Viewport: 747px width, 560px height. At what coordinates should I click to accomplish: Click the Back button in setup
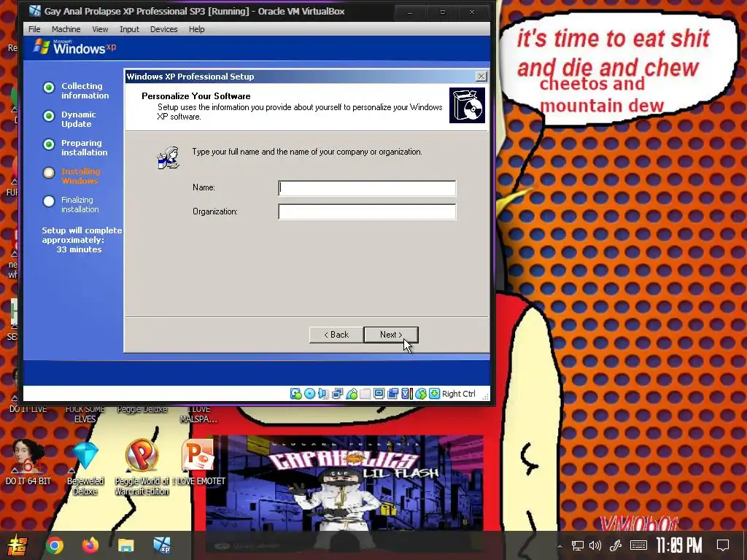click(336, 335)
